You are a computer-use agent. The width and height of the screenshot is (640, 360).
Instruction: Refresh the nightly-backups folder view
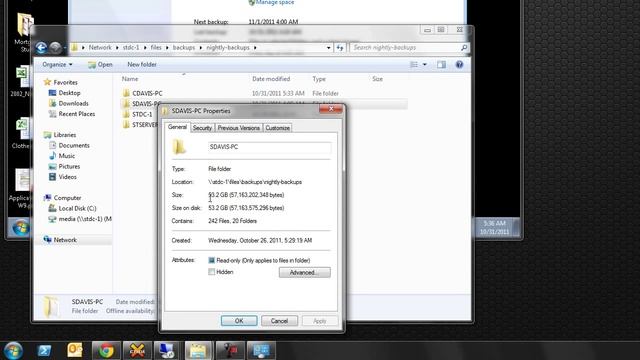point(340,48)
